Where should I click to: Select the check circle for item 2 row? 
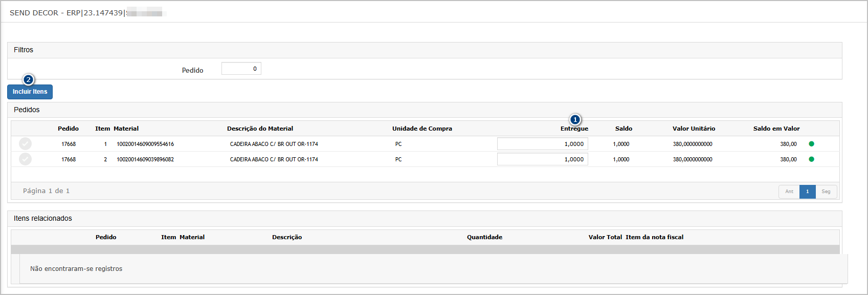coord(25,159)
